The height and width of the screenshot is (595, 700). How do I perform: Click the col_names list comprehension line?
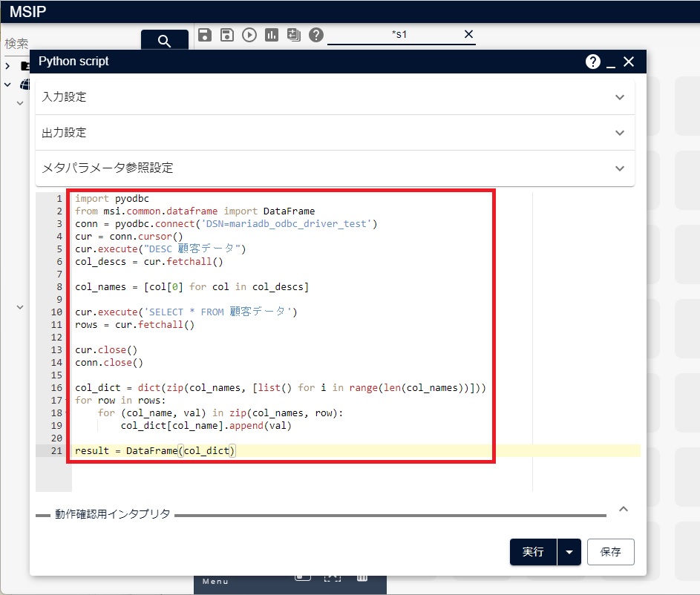click(x=192, y=287)
